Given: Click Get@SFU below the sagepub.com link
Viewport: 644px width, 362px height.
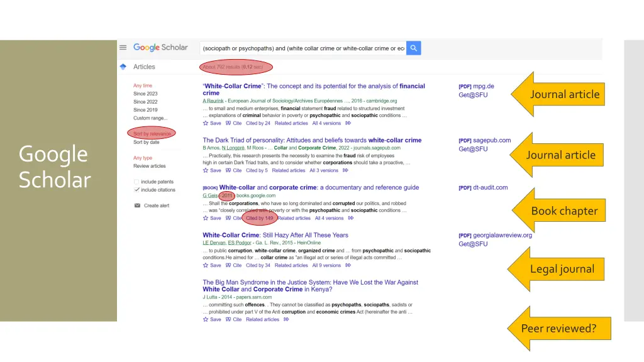Looking at the screenshot, I should 473,149.
